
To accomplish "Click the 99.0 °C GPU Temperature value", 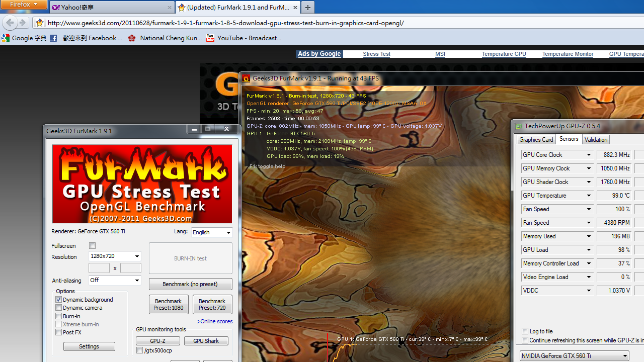I will (614, 196).
